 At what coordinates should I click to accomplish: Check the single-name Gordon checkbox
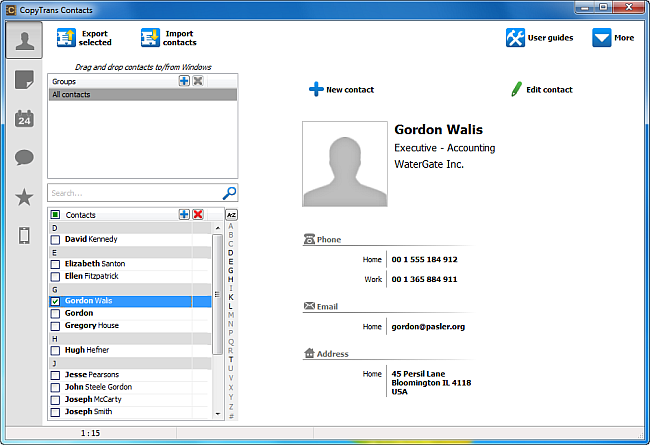coord(55,314)
